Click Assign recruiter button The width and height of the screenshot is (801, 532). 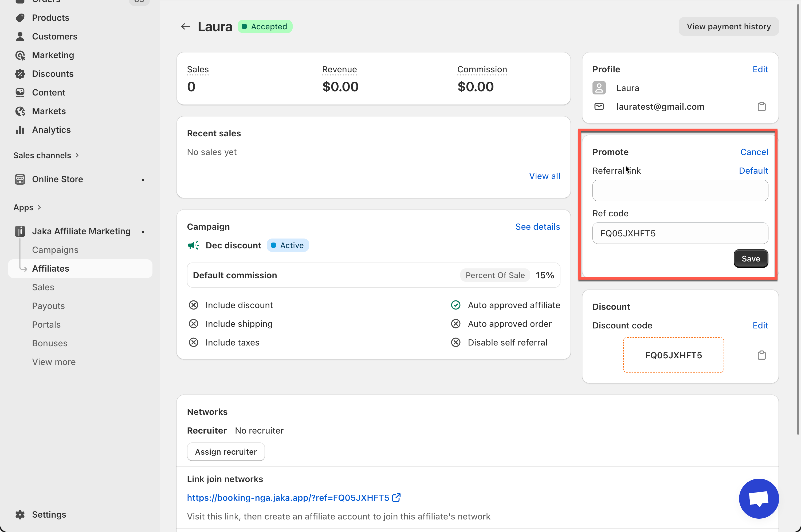coord(226,452)
